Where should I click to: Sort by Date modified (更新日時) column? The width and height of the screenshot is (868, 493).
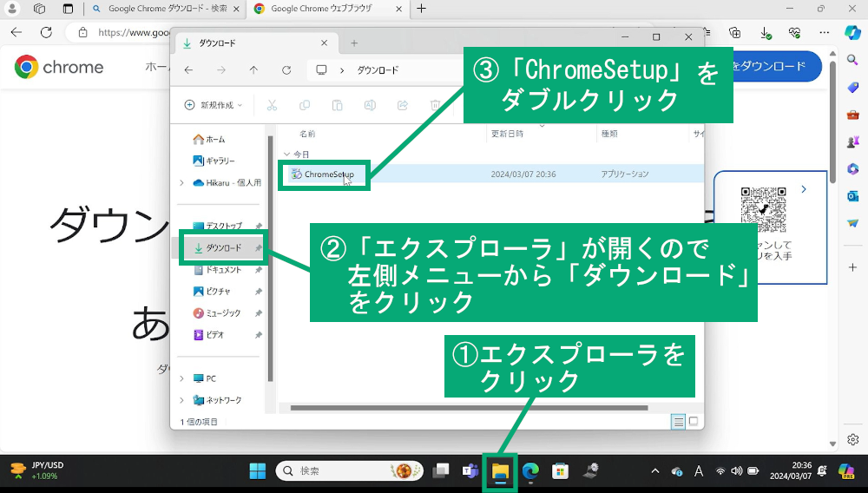tap(507, 134)
